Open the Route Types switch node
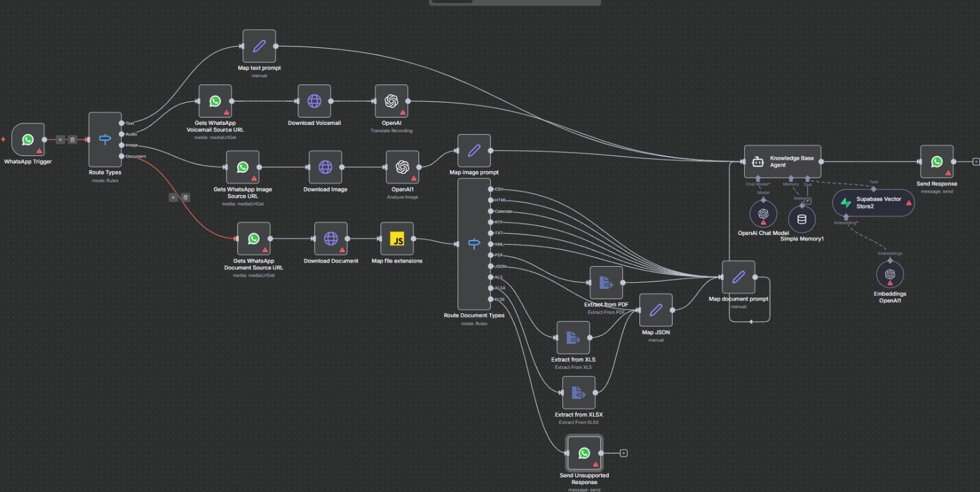This screenshot has width=980, height=492. point(105,140)
